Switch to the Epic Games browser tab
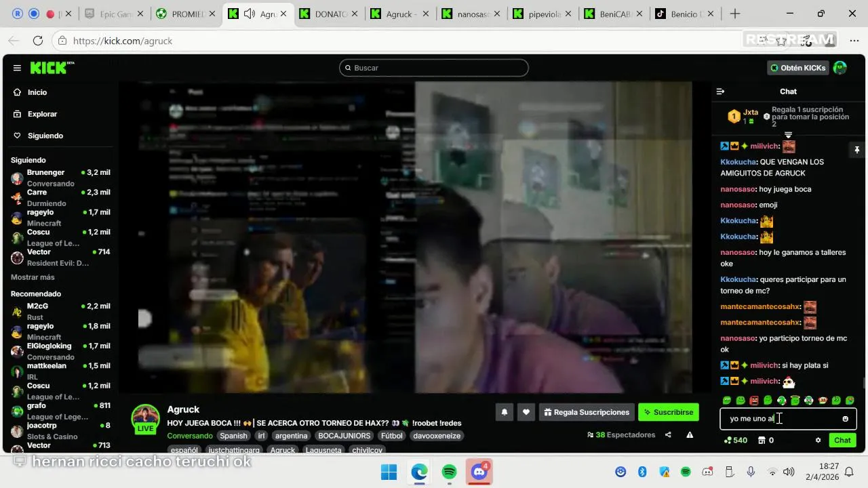868x488 pixels. coord(113,14)
